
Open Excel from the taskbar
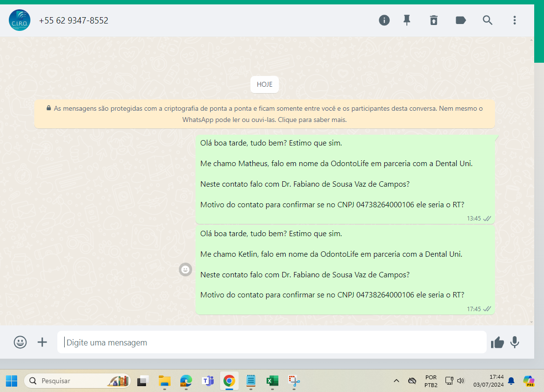click(272, 381)
